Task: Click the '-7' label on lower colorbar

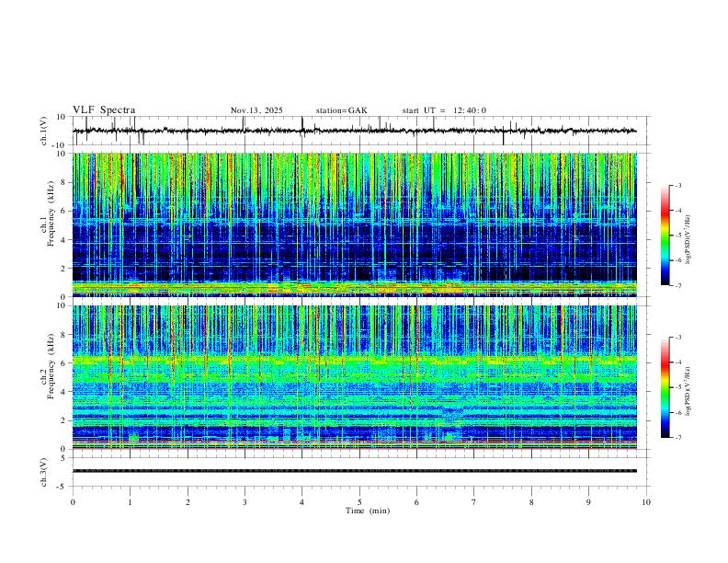Action: [x=678, y=438]
